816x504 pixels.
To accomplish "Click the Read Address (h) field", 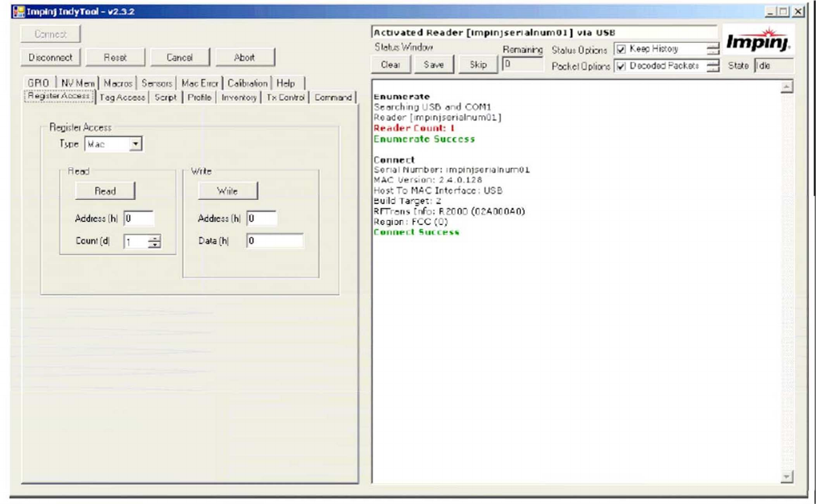I will click(139, 219).
